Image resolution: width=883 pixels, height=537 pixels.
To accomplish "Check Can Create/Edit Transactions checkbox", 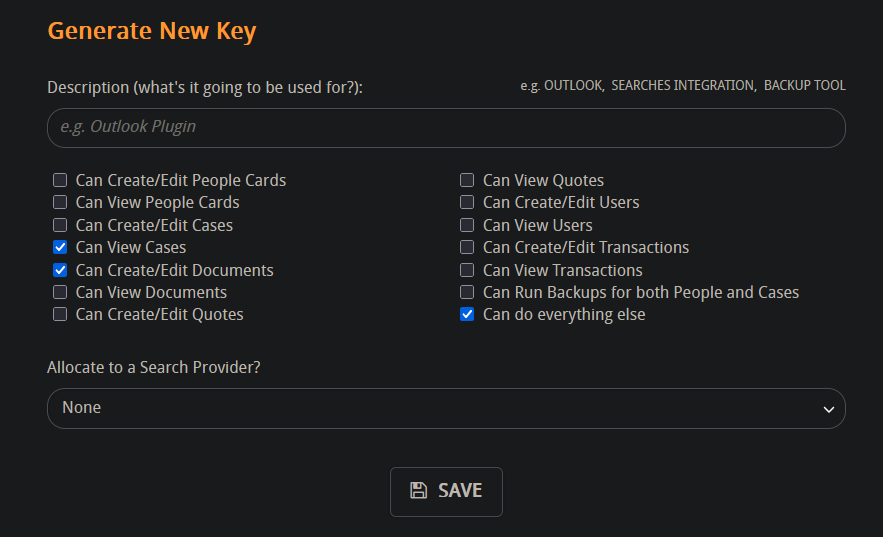I will pyautogui.click(x=467, y=247).
